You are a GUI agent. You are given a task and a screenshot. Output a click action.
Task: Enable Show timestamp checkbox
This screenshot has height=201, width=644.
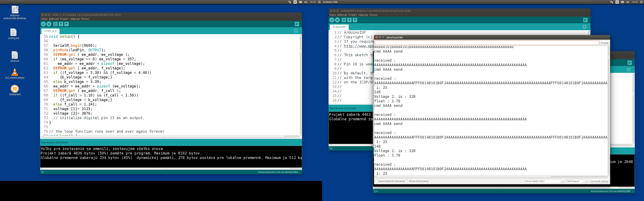point(407,181)
